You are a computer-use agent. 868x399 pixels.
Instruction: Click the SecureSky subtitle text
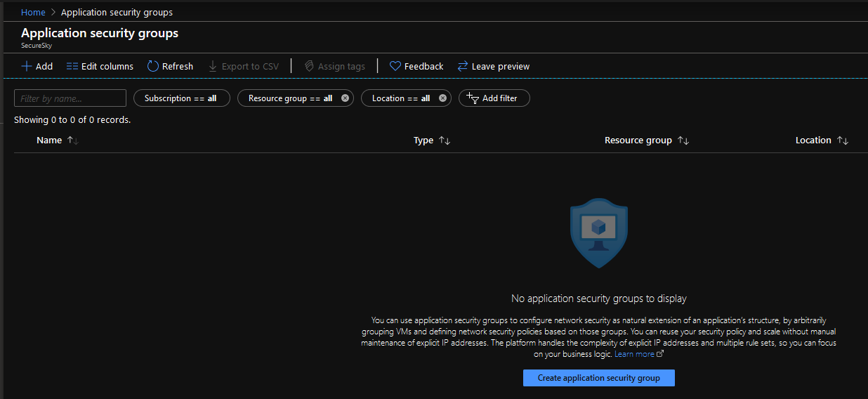37,45
